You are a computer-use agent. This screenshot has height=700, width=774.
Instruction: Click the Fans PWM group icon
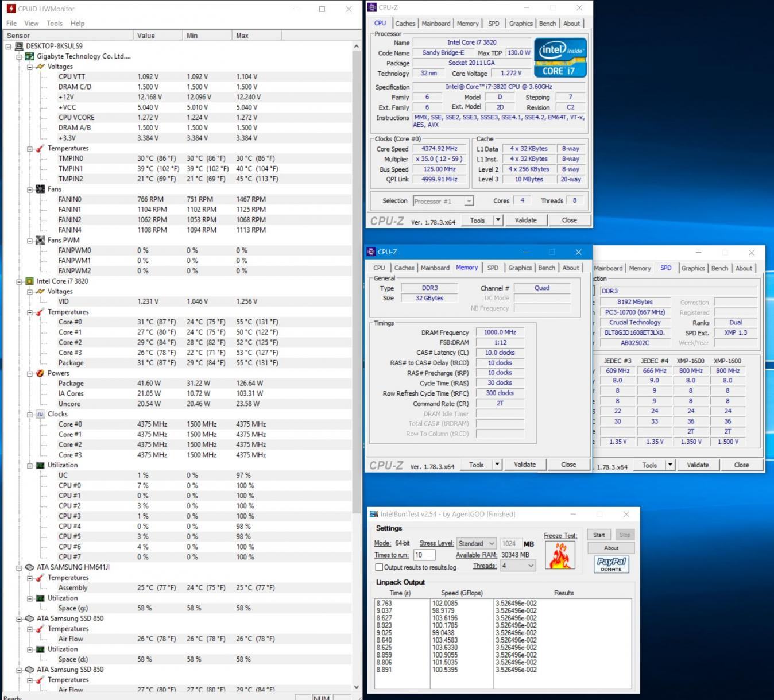(40, 240)
